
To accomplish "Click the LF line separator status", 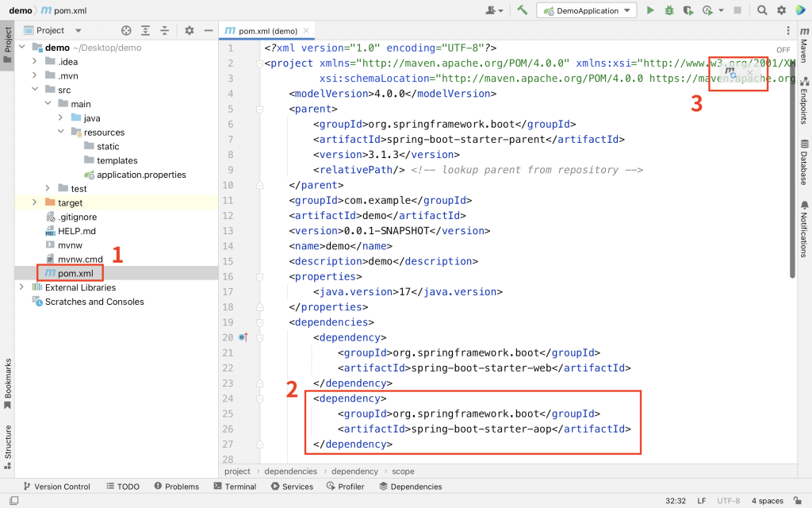I will tap(701, 501).
